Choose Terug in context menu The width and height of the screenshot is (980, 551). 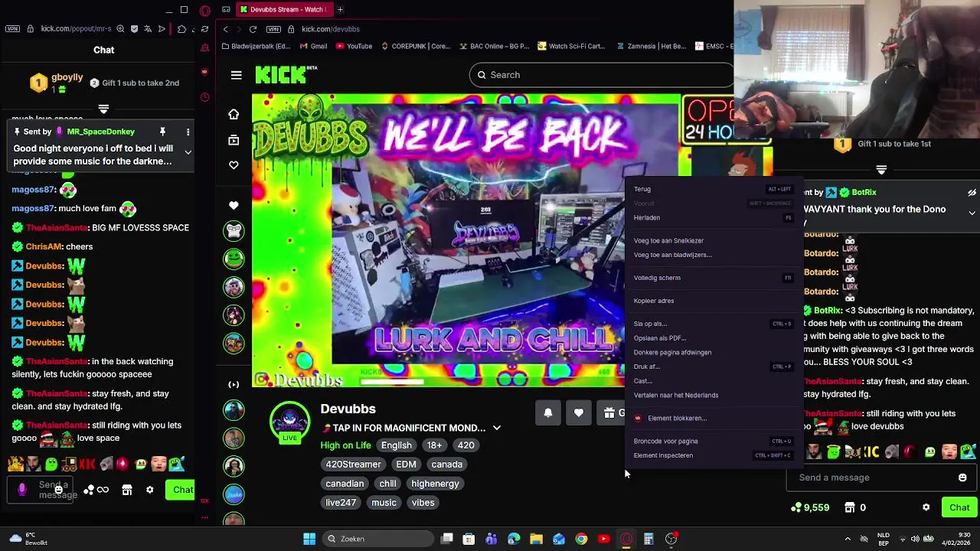click(713, 189)
